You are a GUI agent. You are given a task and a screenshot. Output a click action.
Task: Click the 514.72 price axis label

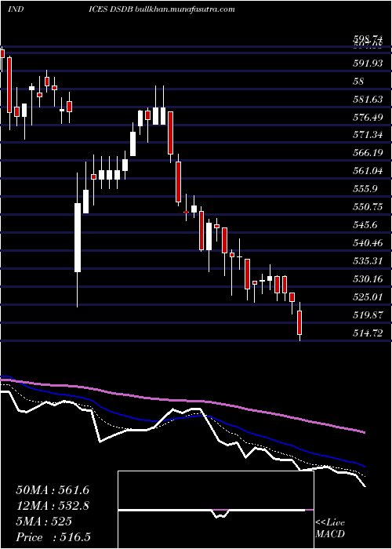(368, 333)
